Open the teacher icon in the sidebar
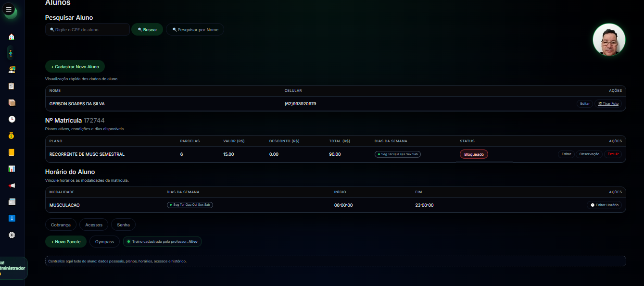This screenshot has width=644, height=286. (x=12, y=70)
